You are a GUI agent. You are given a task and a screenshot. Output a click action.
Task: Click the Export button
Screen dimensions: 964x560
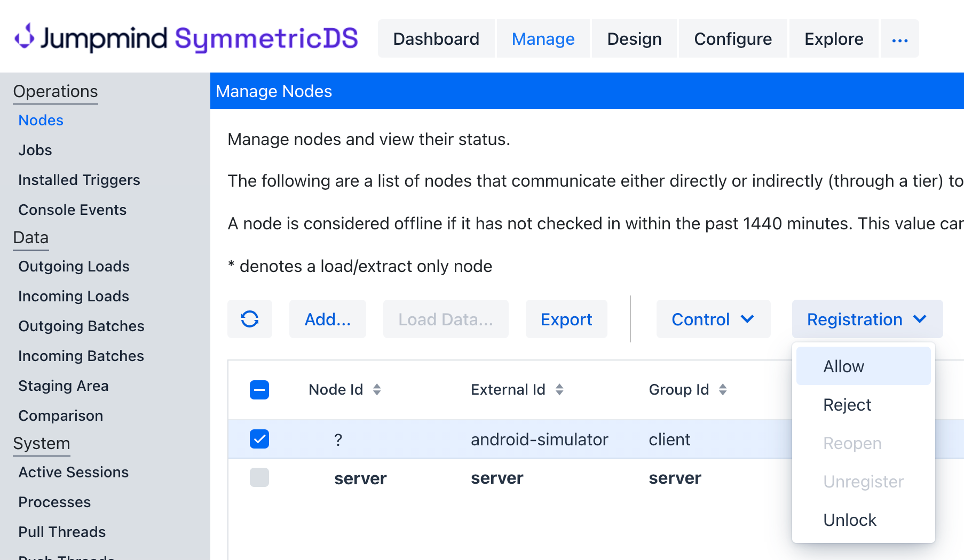(x=566, y=319)
